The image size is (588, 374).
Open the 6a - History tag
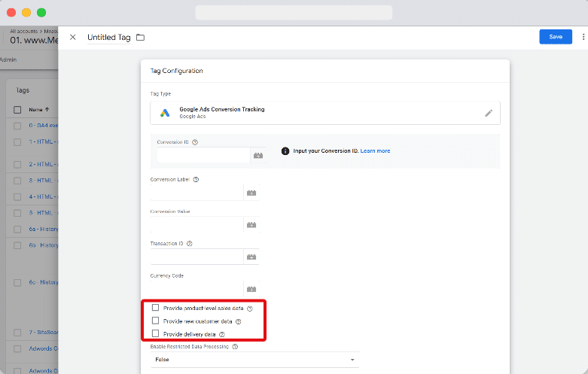[x=44, y=229]
